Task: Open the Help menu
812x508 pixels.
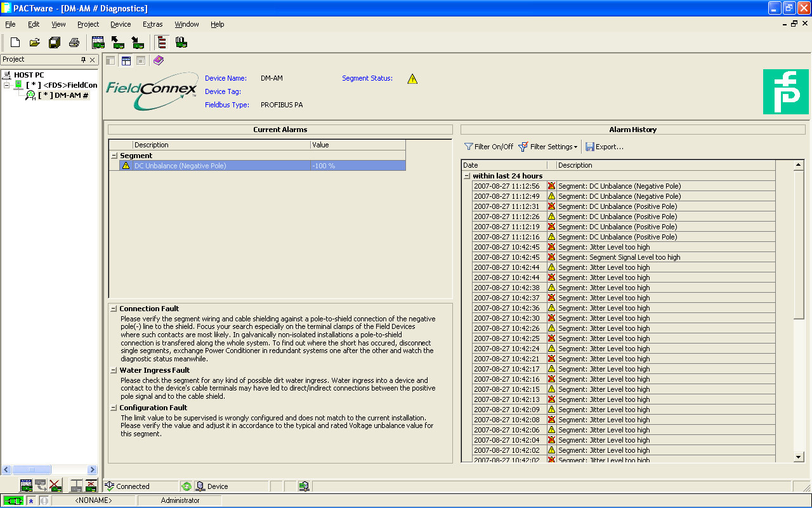Action: tap(218, 24)
